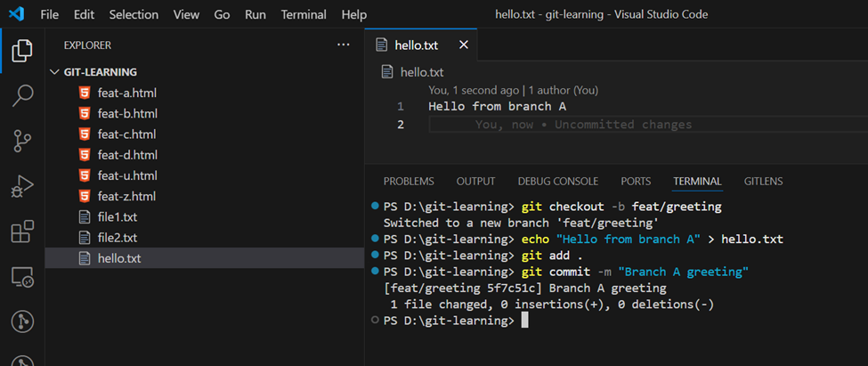Viewport: 868px width, 366px height.
Task: Click the HTML5 icon beside feat-a.html
Action: (x=85, y=93)
